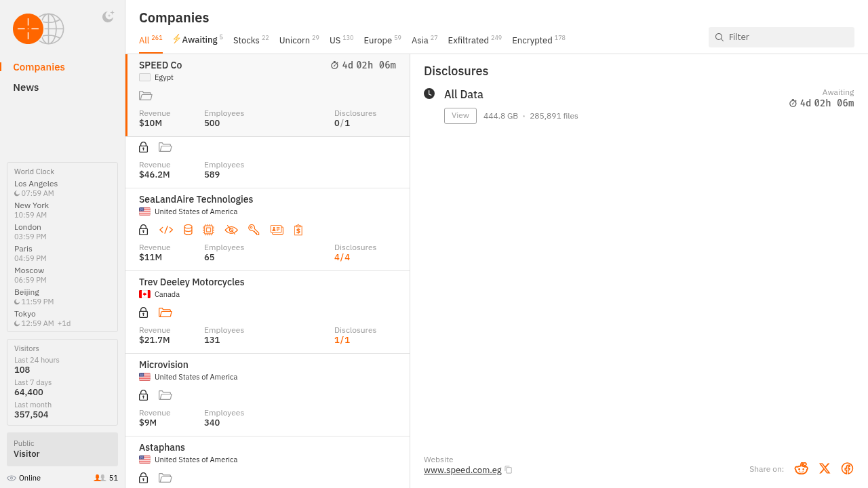Click SeaLandAire's ID card icon
This screenshot has height=488, width=868.
[x=277, y=230]
